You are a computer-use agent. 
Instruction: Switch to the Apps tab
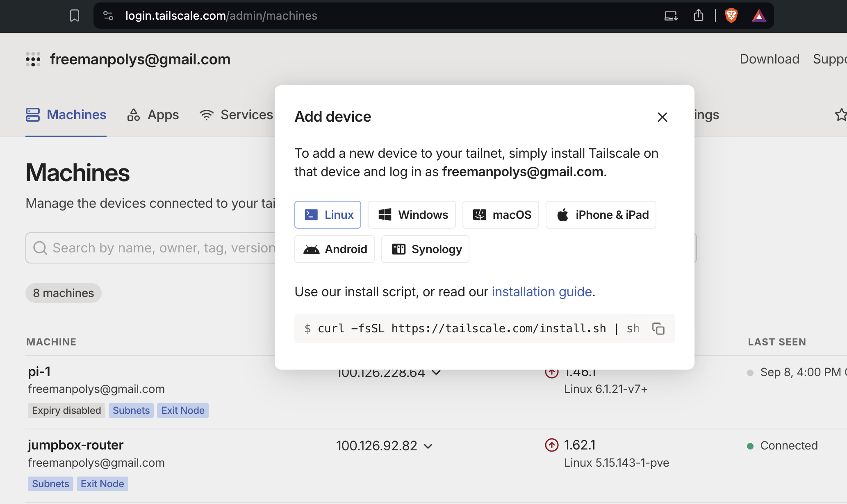click(153, 115)
